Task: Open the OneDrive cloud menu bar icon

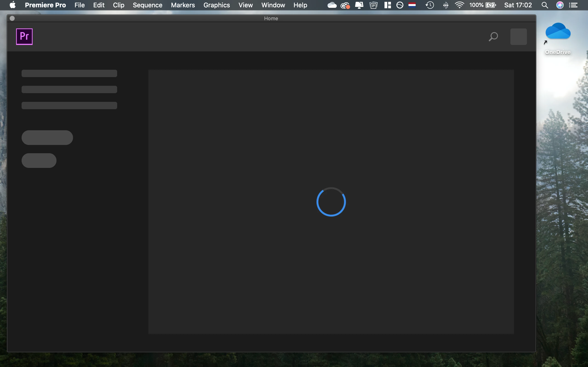Action: [332, 5]
